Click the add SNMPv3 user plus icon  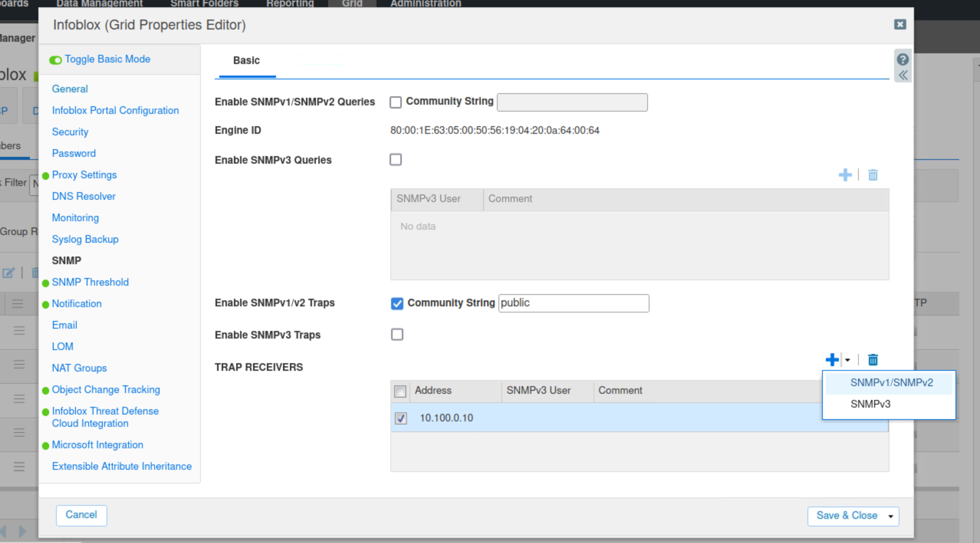click(845, 175)
